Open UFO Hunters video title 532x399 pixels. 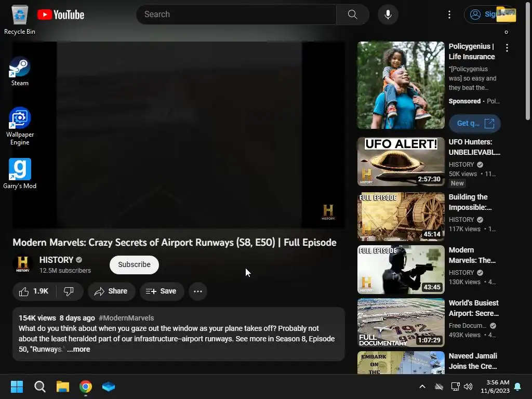click(x=474, y=147)
